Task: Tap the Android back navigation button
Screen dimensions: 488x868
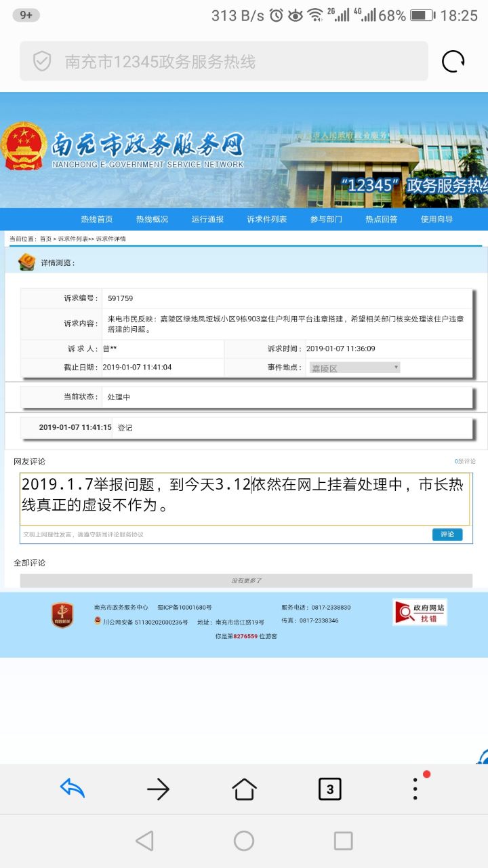Action: click(144, 841)
